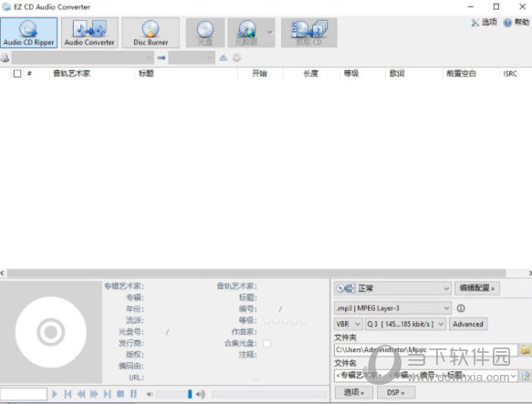This screenshot has width=532, height=404.
Task: Set the 等级 star rating in metadata
Action: pos(286,320)
